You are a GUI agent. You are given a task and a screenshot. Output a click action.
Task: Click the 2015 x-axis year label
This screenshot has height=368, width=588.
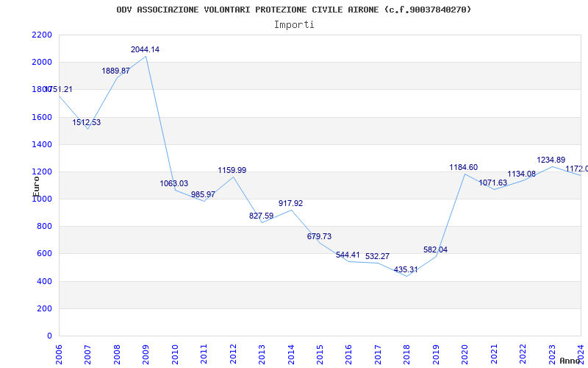[320, 355]
